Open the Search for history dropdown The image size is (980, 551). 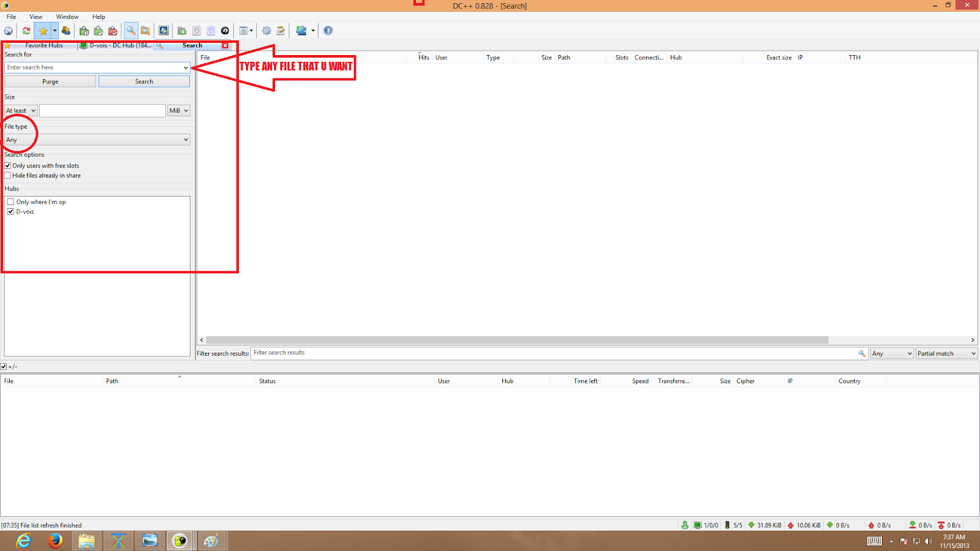(186, 67)
